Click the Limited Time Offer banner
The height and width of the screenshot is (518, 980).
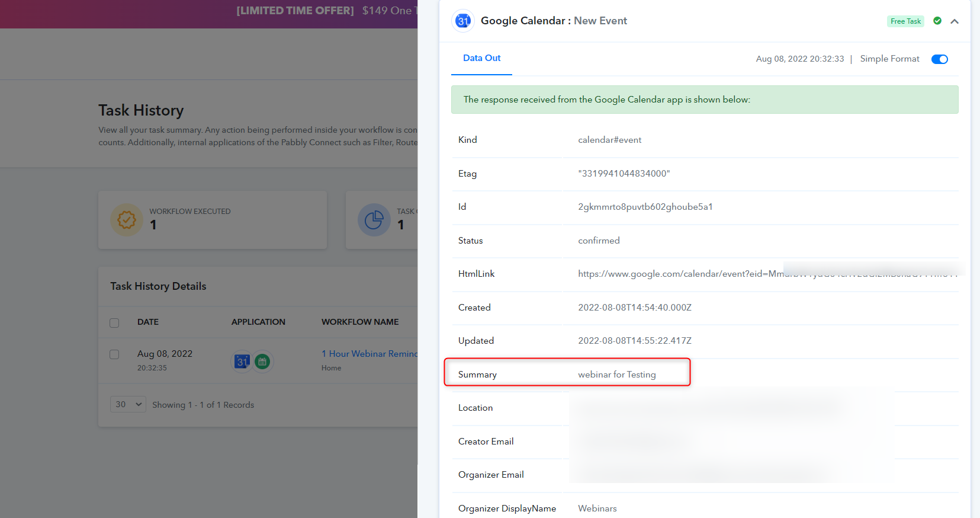coord(326,11)
